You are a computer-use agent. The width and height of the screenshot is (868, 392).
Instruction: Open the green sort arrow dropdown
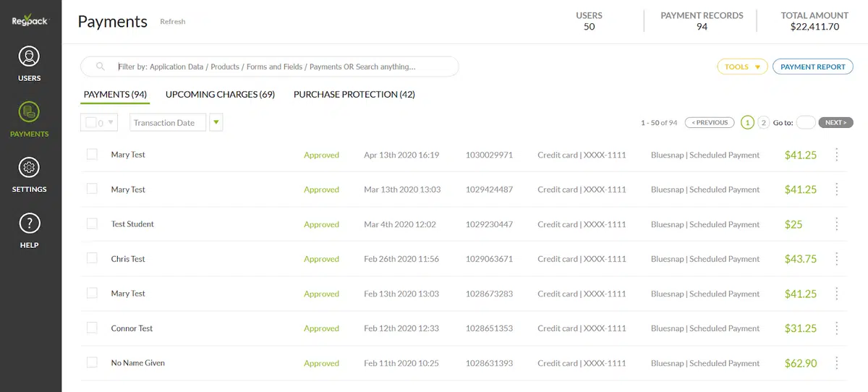[x=216, y=123]
